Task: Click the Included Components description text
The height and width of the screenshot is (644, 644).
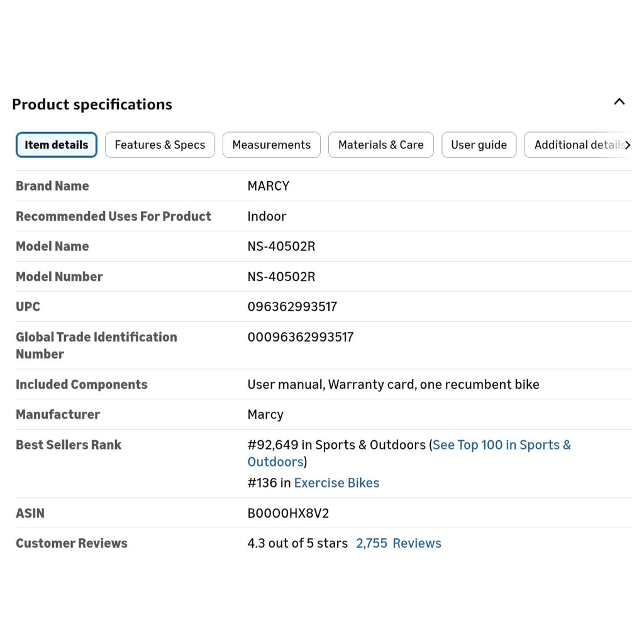Action: (x=393, y=384)
